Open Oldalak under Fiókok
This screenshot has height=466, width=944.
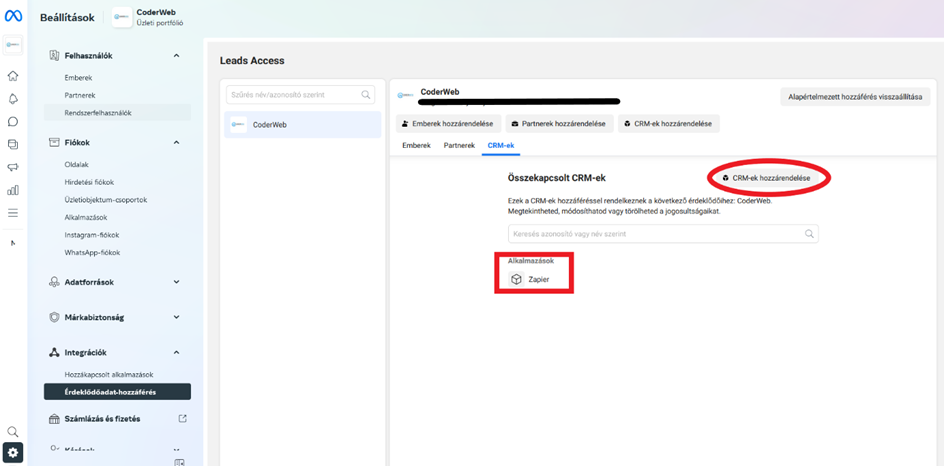(x=77, y=164)
